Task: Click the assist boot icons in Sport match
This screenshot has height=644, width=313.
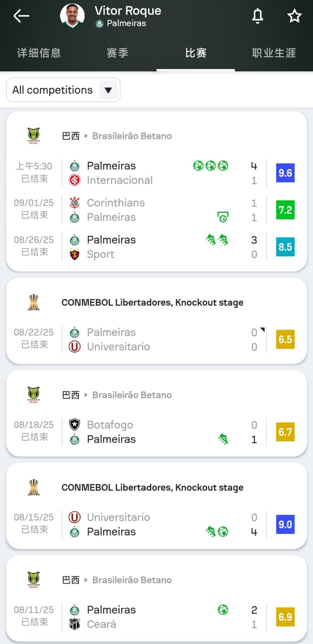Action: pos(217,240)
